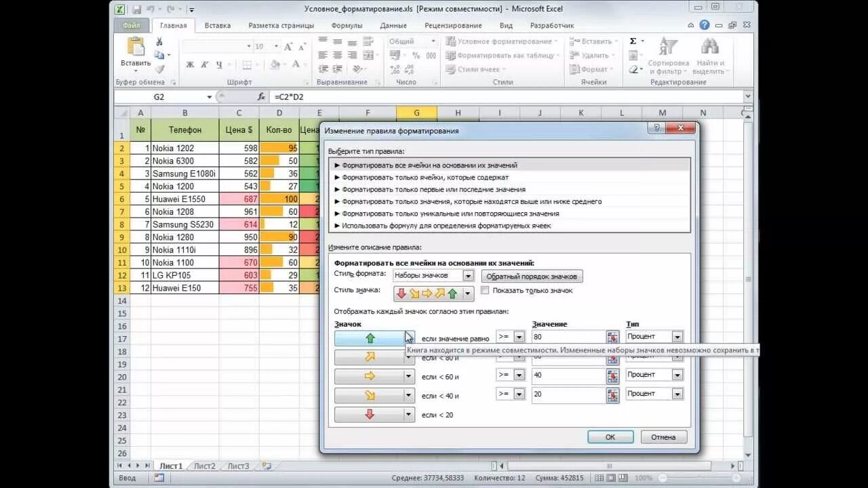Open the yellow right arrow icon dropdown
868x488 pixels.
[x=409, y=375]
